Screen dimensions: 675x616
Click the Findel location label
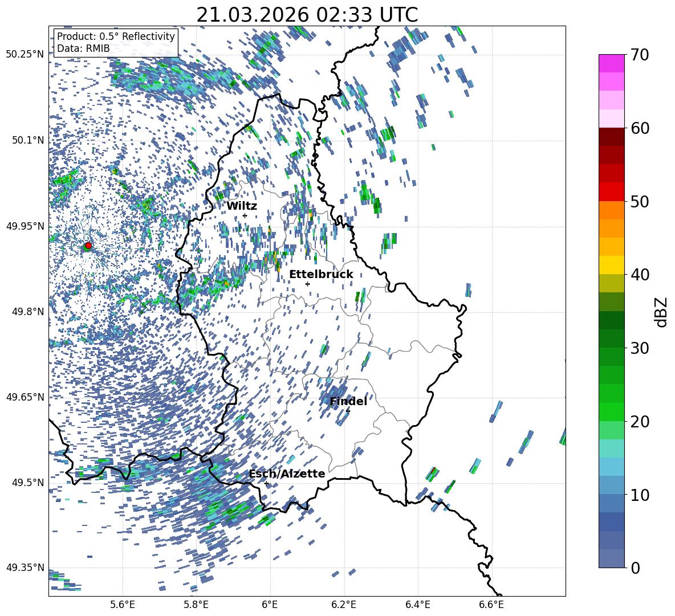pos(348,402)
